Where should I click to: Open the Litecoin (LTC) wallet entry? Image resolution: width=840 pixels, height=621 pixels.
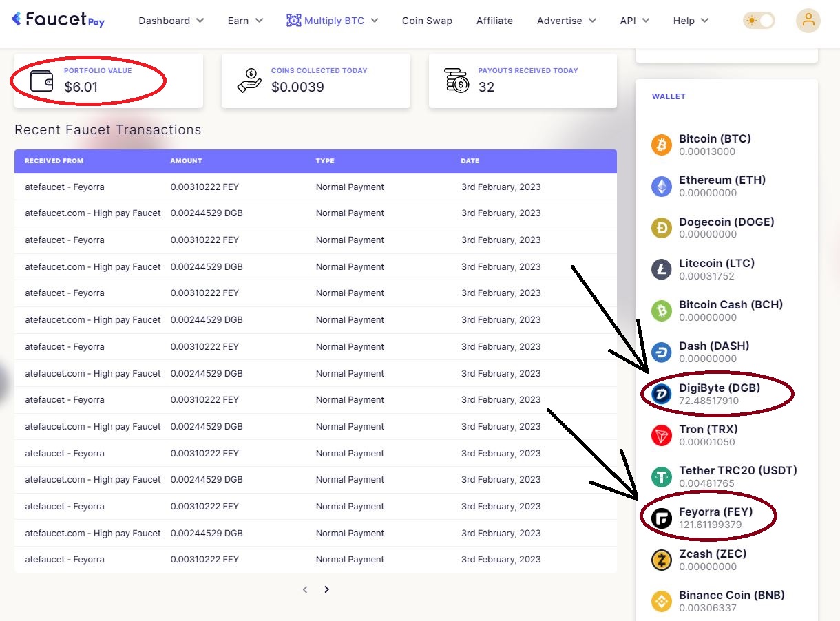tap(726, 269)
